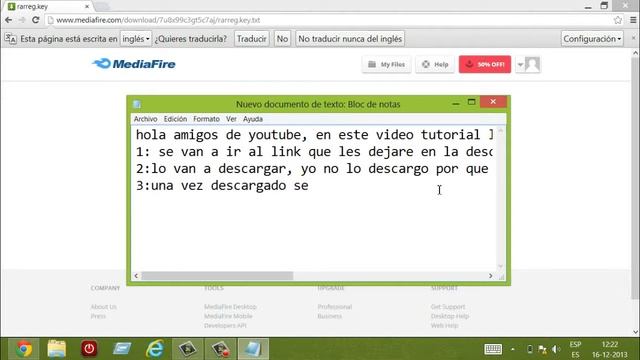Open Chrome hamburger menu
The width and height of the screenshot is (640, 360).
[633, 20]
